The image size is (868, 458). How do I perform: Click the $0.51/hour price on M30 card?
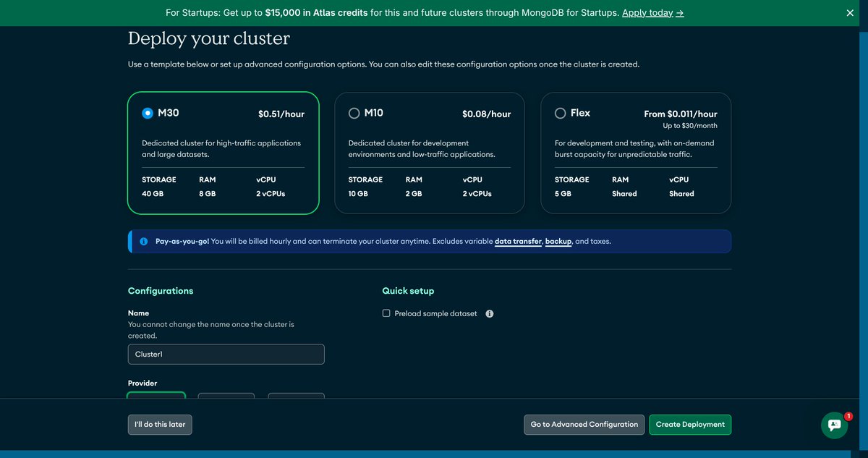coord(281,114)
